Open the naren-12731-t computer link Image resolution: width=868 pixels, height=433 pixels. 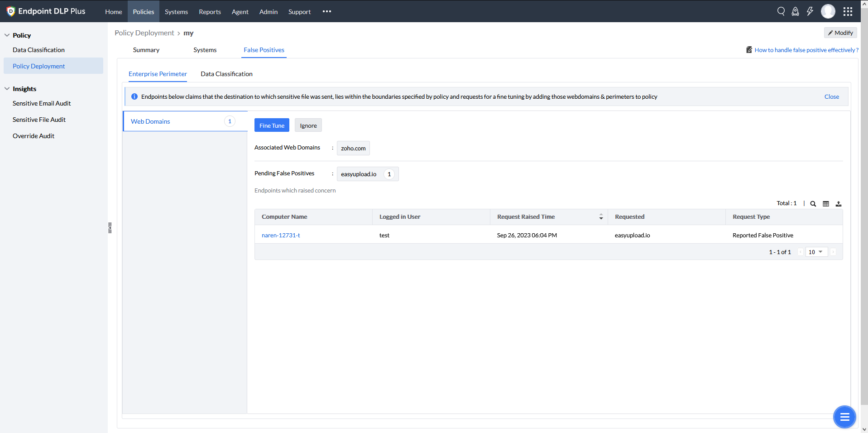coord(281,236)
